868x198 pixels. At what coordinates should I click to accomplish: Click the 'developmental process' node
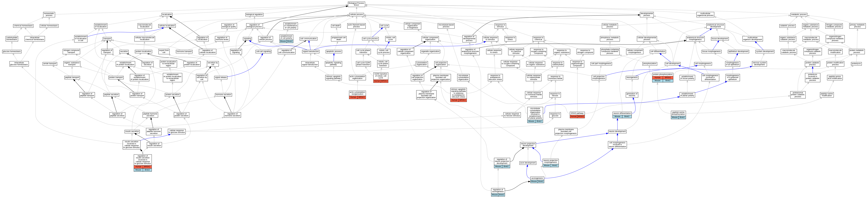[647, 15]
